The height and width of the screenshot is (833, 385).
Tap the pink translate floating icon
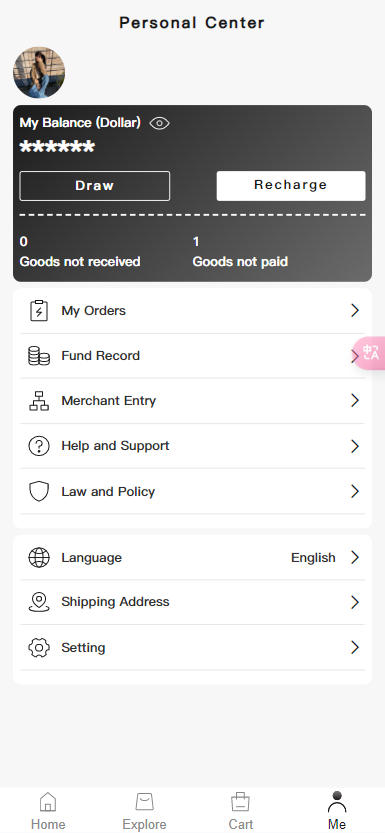(x=370, y=353)
